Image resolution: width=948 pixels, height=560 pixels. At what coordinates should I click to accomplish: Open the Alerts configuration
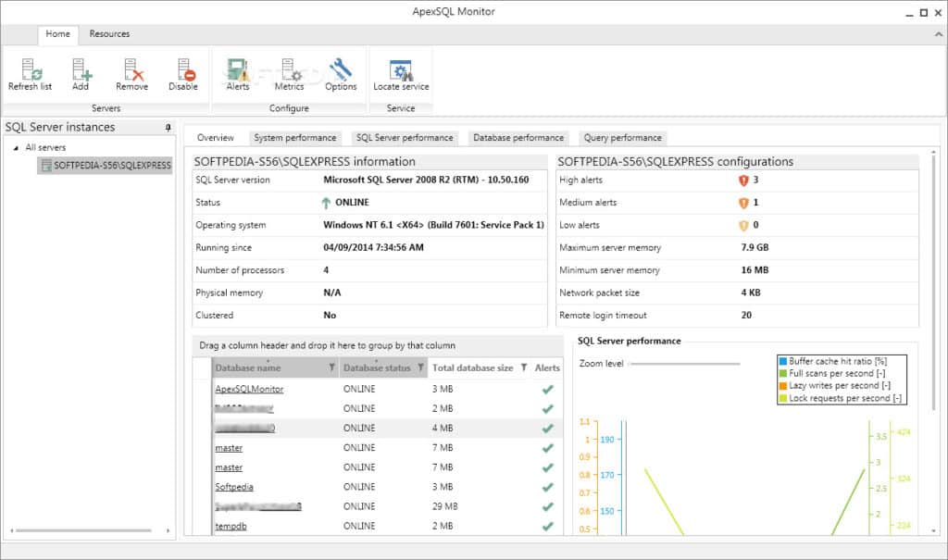238,70
